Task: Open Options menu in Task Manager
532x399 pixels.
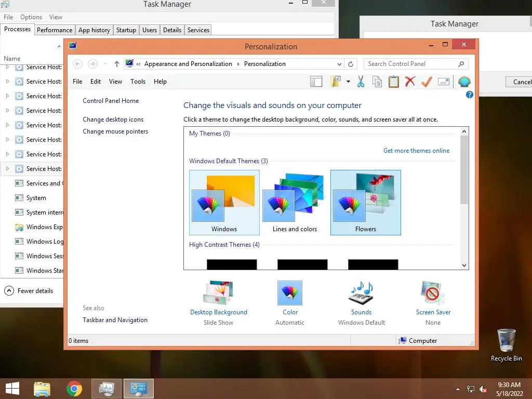Action: (x=31, y=17)
